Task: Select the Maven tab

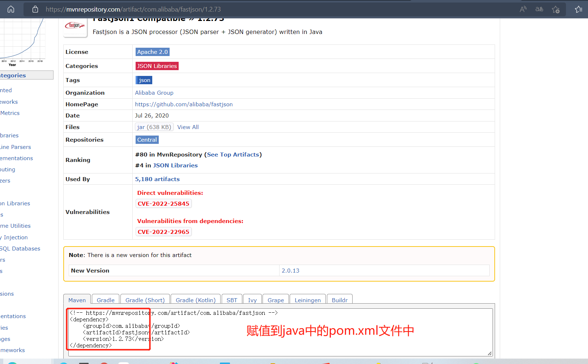Action: [77, 300]
